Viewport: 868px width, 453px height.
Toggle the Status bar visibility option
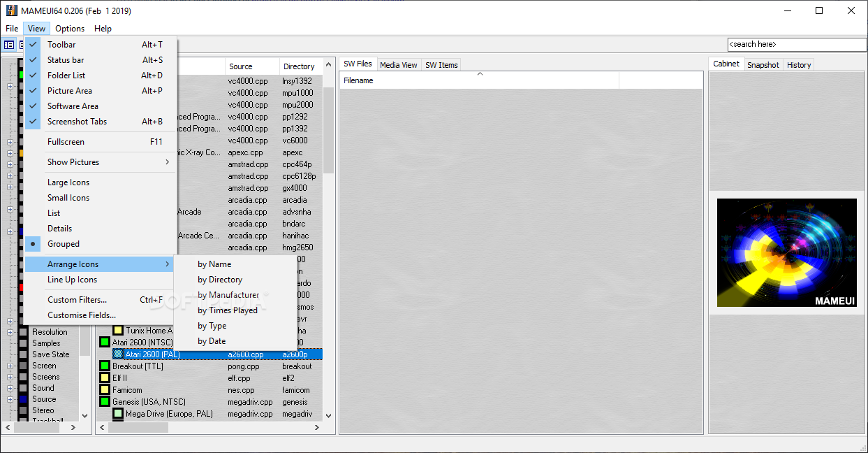101,60
